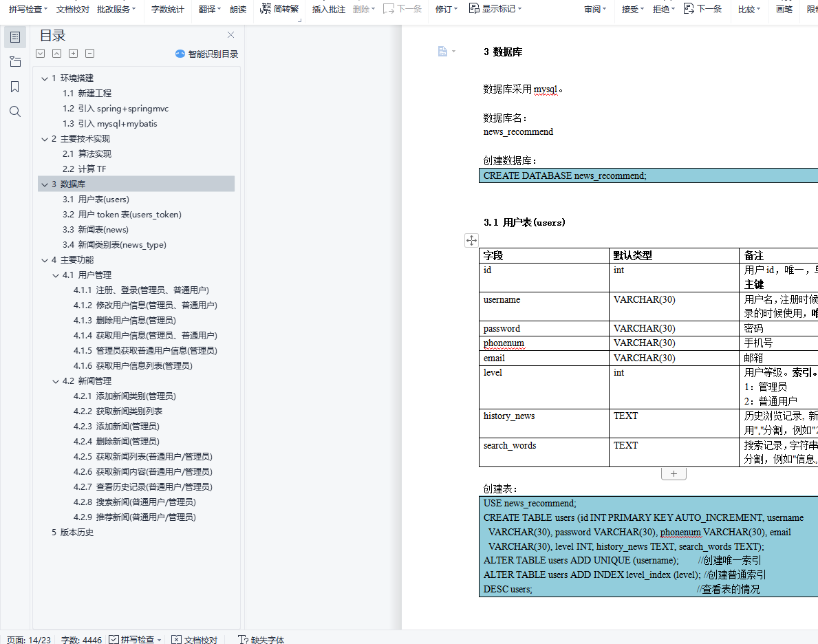Go to outline item 4.2.2 获取新闻类别列表
This screenshot has width=818, height=644.
(118, 411)
